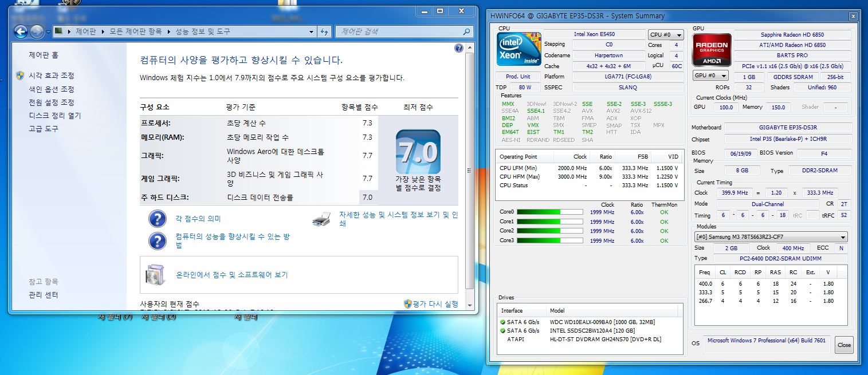The image size is (868, 375).
Task: Click the Harpertown codename value
Action: 608,56
